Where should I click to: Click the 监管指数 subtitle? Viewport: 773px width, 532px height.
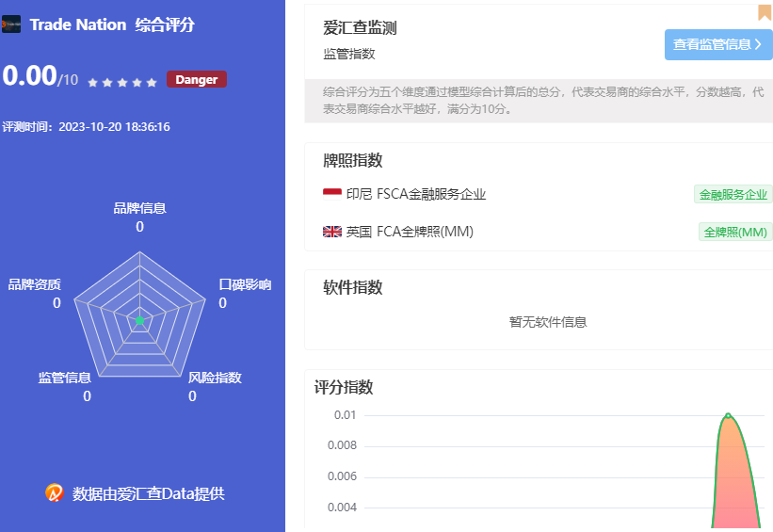tap(349, 54)
